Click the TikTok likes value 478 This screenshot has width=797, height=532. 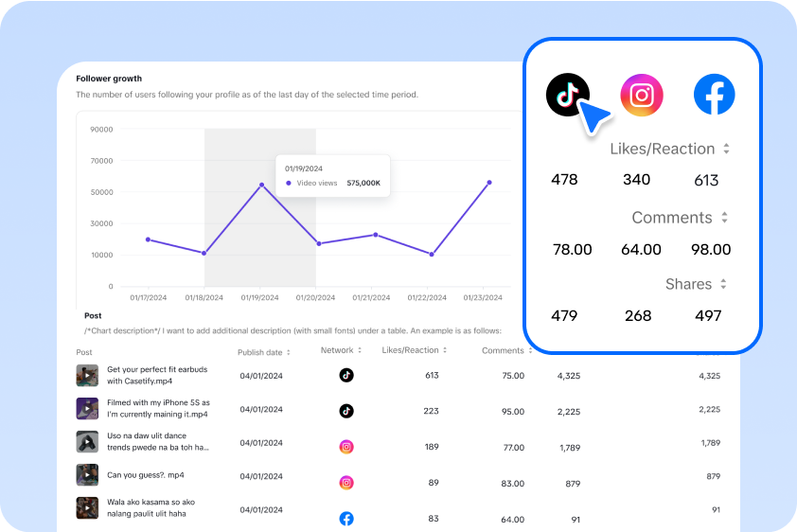pos(564,180)
